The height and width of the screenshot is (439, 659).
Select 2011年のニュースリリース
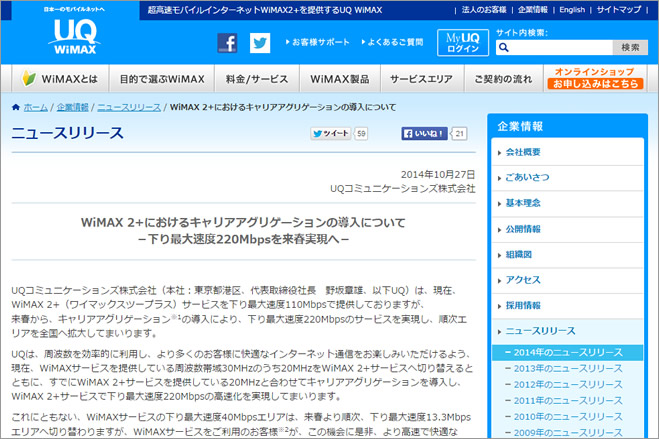coord(567,401)
